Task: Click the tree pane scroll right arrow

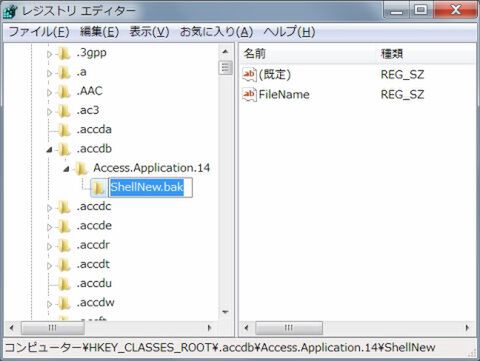Action: (210, 328)
